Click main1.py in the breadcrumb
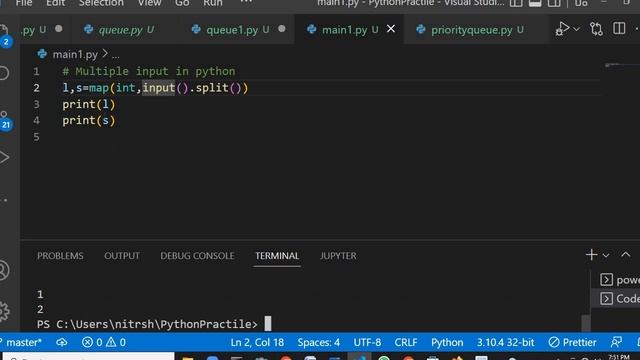Image resolution: width=640 pixels, height=360 pixels. coord(75,54)
